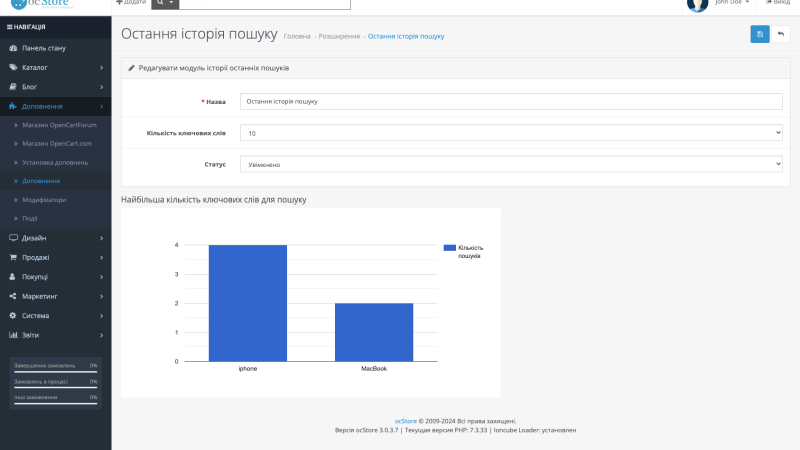
Task: Click the Покупці user icon
Action: tap(13, 277)
